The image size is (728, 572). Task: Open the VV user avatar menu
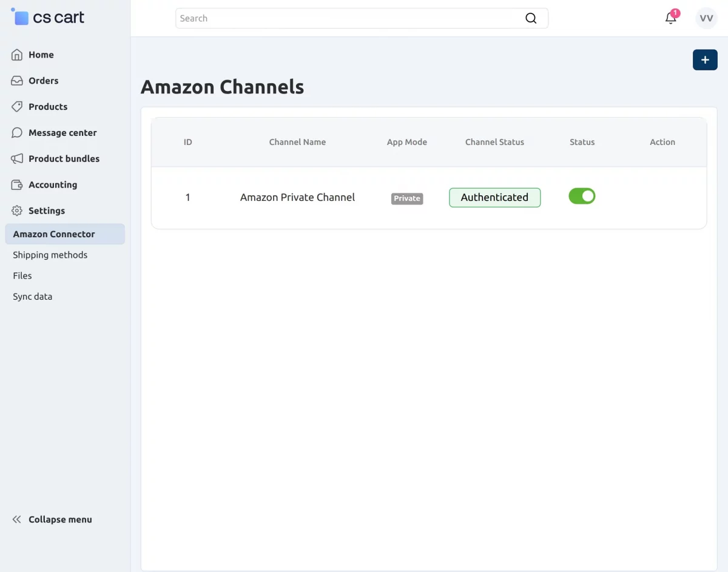pos(706,18)
